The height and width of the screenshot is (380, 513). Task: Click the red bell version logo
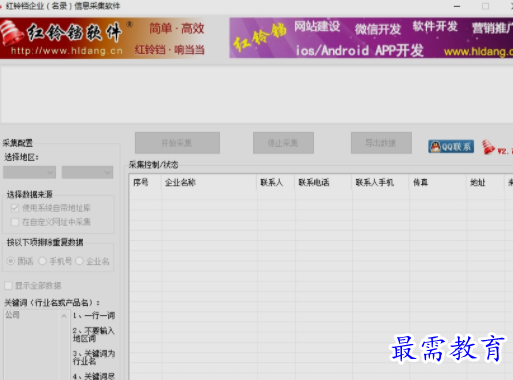click(x=488, y=147)
